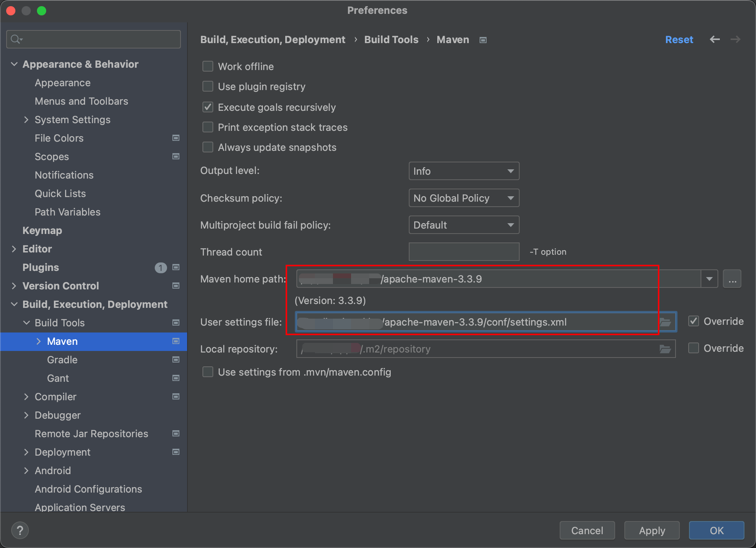This screenshot has width=756, height=548.
Task: Click the back navigation arrow icon
Action: (714, 39)
